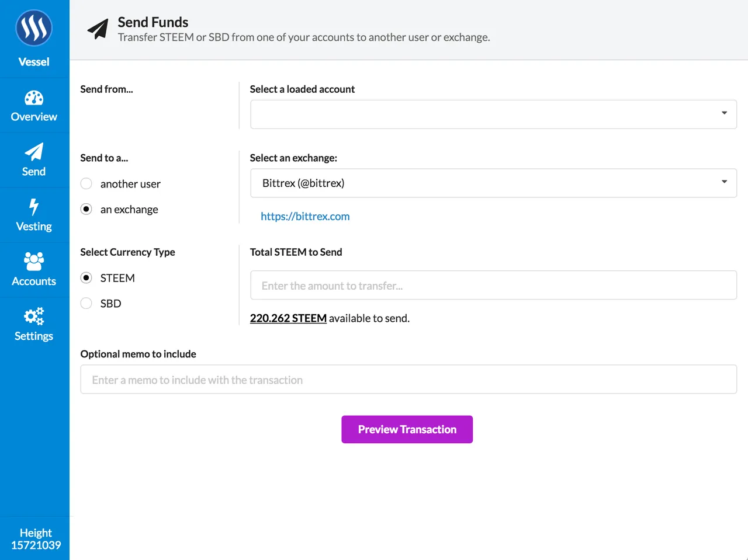This screenshot has width=748, height=560.
Task: Click the block Height 15721039 indicator
Action: [x=36, y=539]
